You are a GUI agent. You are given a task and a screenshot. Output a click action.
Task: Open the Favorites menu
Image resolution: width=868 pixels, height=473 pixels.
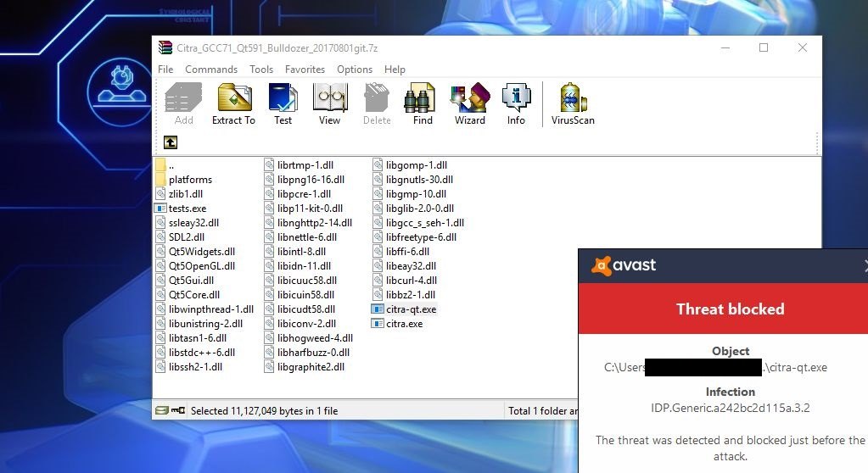coord(305,70)
